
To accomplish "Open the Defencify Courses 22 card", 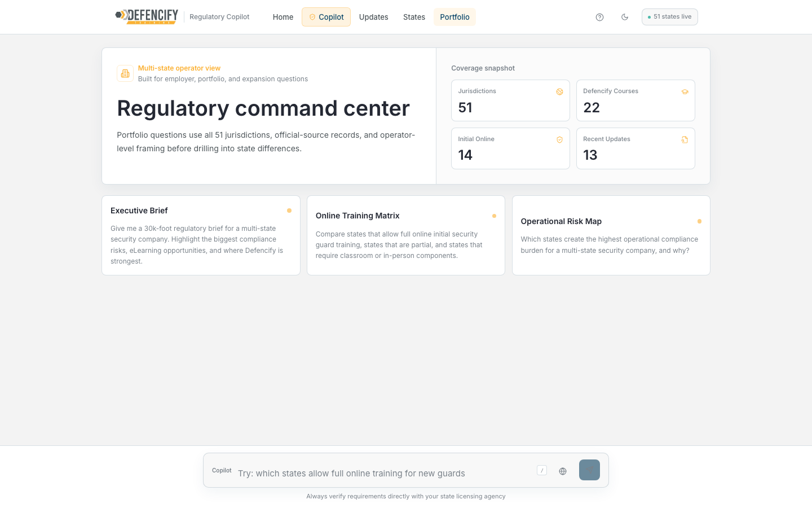I will [x=636, y=100].
